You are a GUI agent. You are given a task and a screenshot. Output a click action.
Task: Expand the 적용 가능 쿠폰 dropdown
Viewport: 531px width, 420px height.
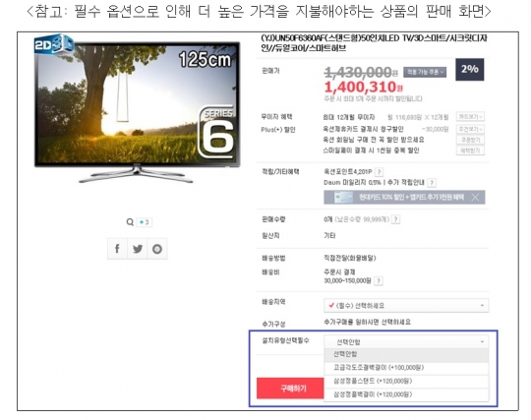pyautogui.click(x=425, y=72)
